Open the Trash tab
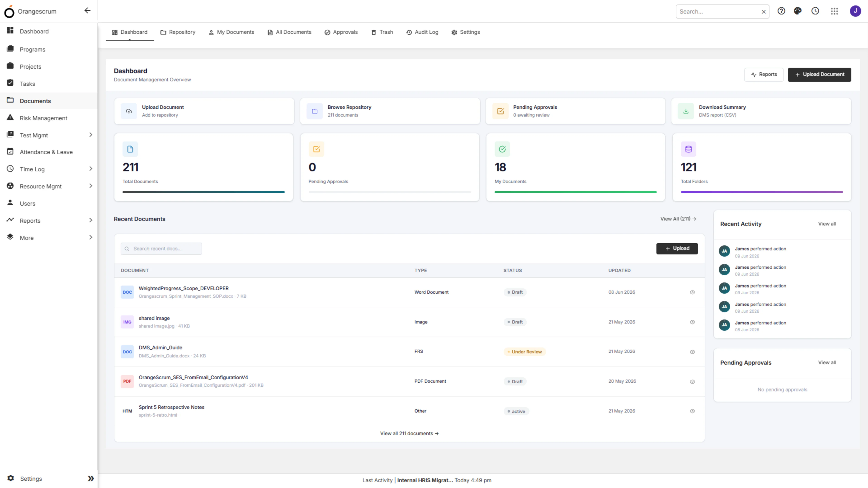 tap(382, 32)
